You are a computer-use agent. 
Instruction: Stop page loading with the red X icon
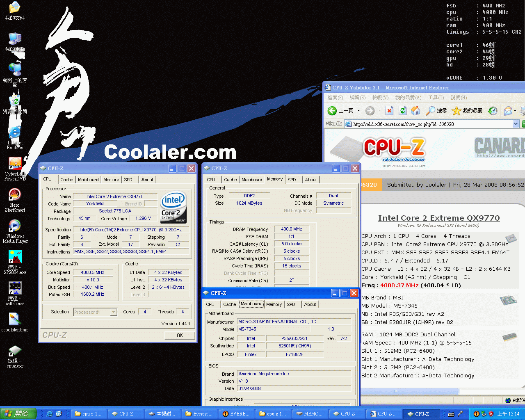pos(390,110)
